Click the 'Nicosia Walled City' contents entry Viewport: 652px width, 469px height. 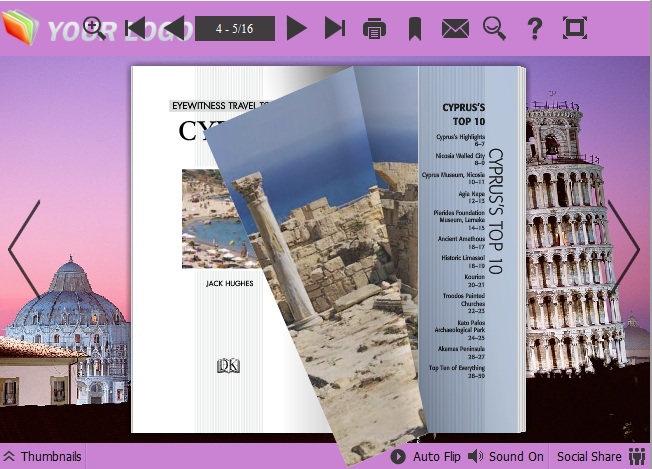[460, 159]
